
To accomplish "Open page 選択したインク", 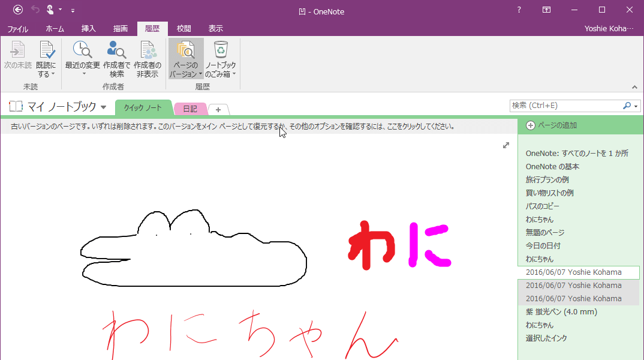I will (546, 338).
